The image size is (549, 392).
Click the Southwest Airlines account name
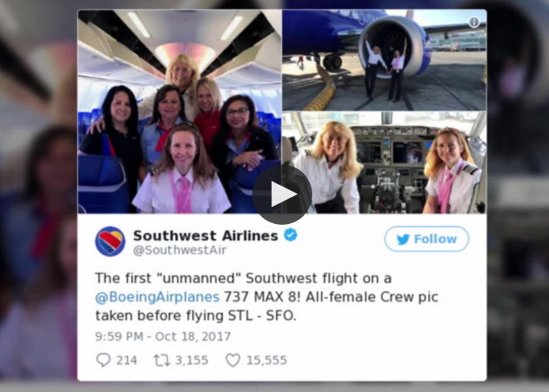coord(205,236)
